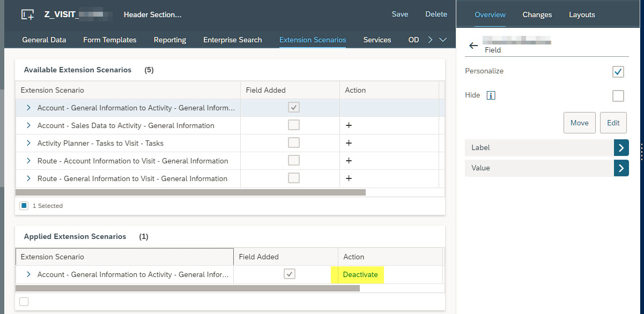Toggle the Hide checkbox
Image resolution: width=644 pixels, height=314 pixels.
618,96
